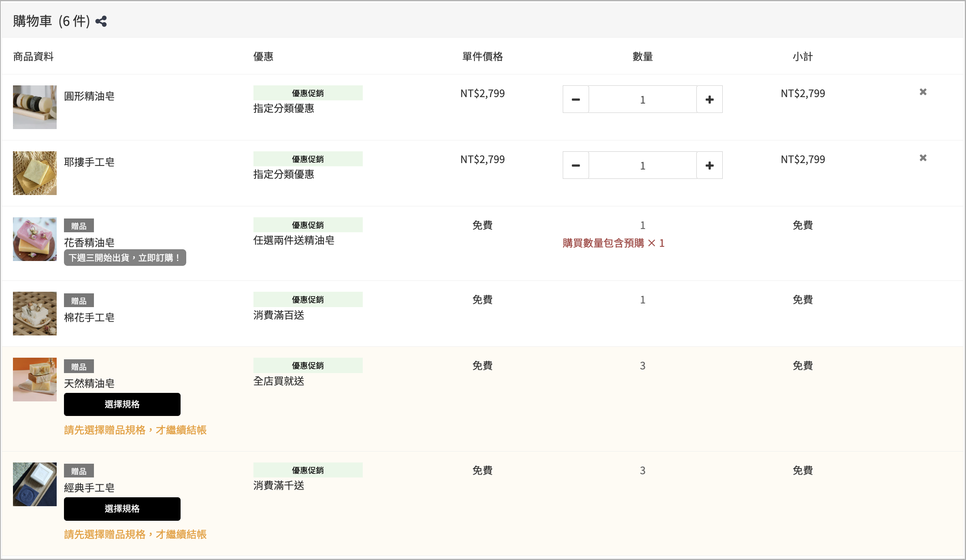This screenshot has width=966, height=560.
Task: Click NT$2,799 subtotal of 圓形精油皂
Action: pyautogui.click(x=803, y=93)
